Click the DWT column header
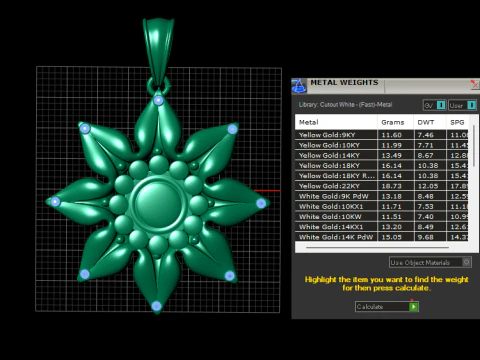The height and width of the screenshot is (360, 480). click(x=430, y=122)
